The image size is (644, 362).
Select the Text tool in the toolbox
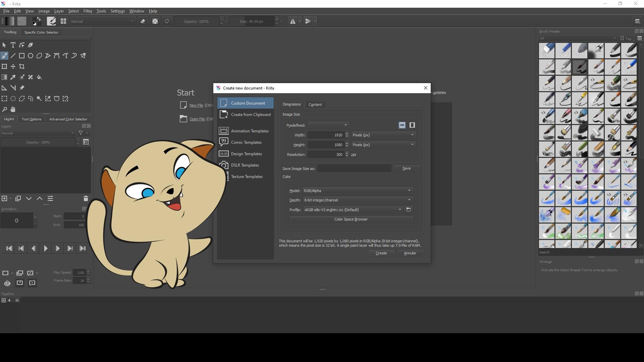(x=13, y=45)
